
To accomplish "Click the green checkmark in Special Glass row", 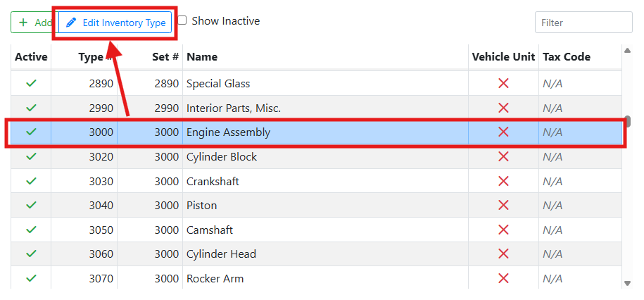I will (x=31, y=84).
